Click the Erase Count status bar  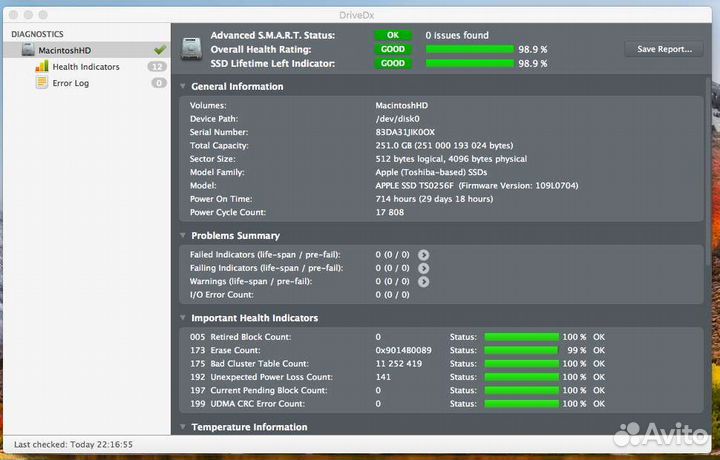click(522, 350)
